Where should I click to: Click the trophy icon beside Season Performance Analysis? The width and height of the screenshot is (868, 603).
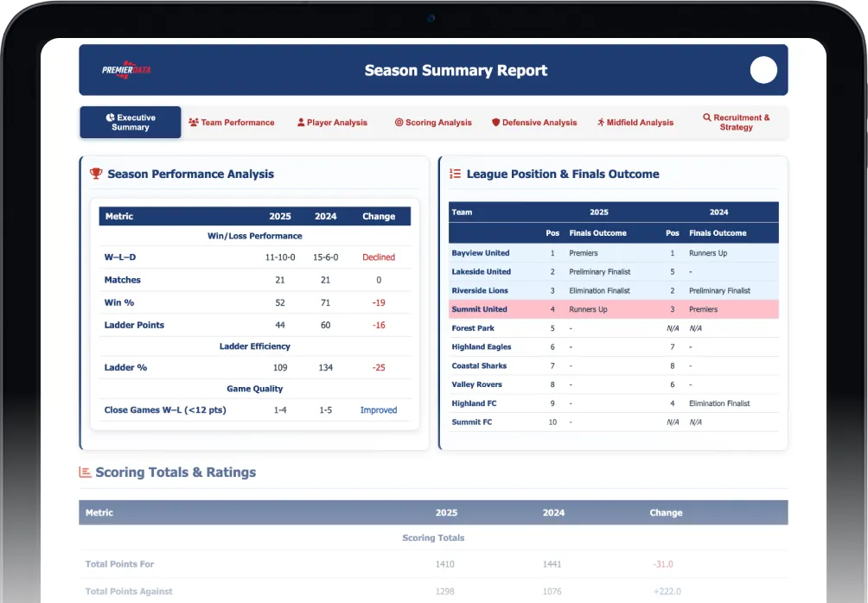(96, 174)
